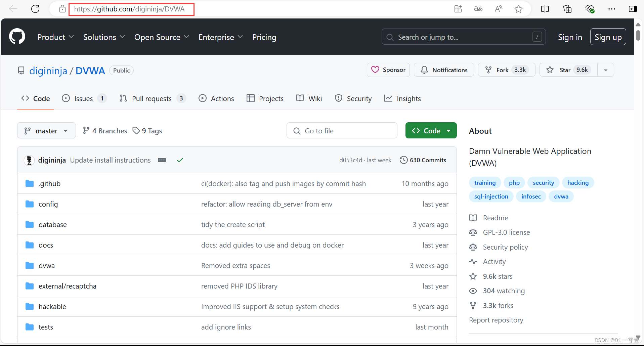This screenshot has height=346, width=644.
Task: Add page to favorites via star icon
Action: pos(518,9)
